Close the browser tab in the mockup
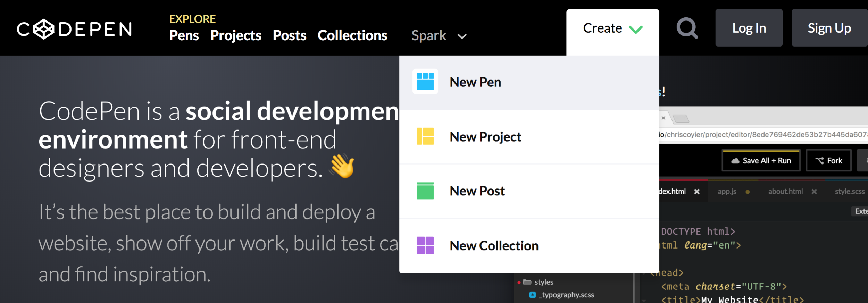 click(663, 118)
